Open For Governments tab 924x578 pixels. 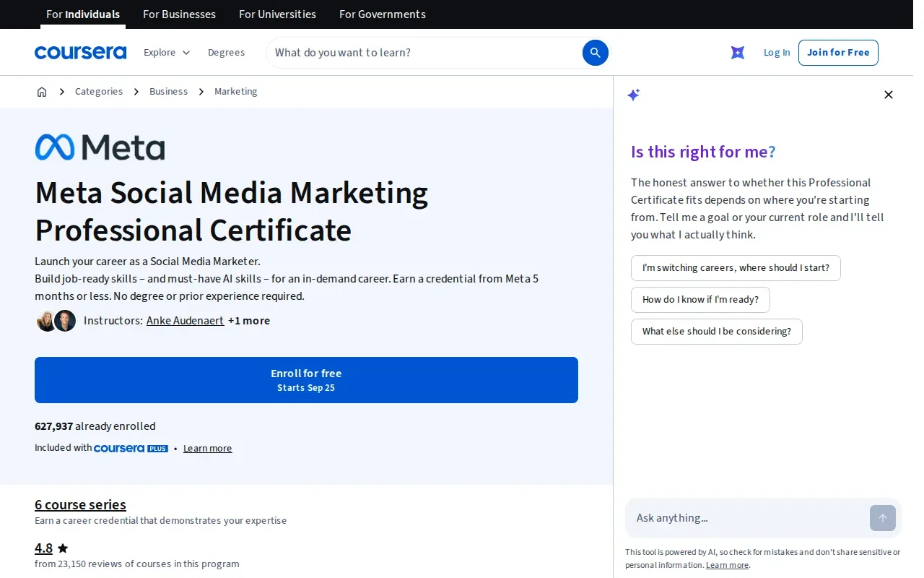383,14
